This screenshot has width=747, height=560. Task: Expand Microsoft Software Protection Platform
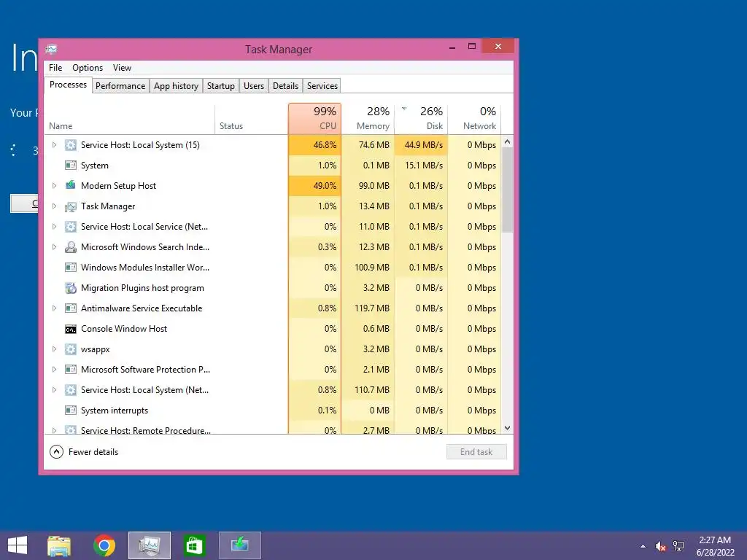point(54,370)
